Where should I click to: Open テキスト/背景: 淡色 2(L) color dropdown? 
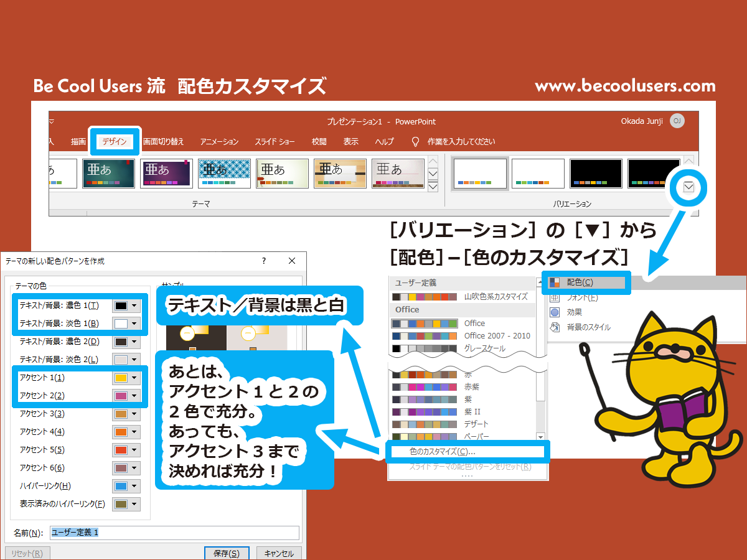pyautogui.click(x=127, y=360)
